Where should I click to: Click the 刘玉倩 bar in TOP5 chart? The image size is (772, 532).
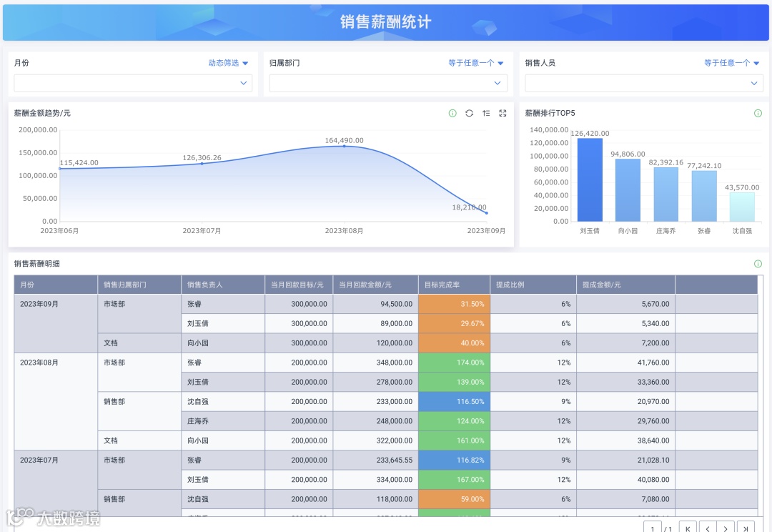(590, 179)
